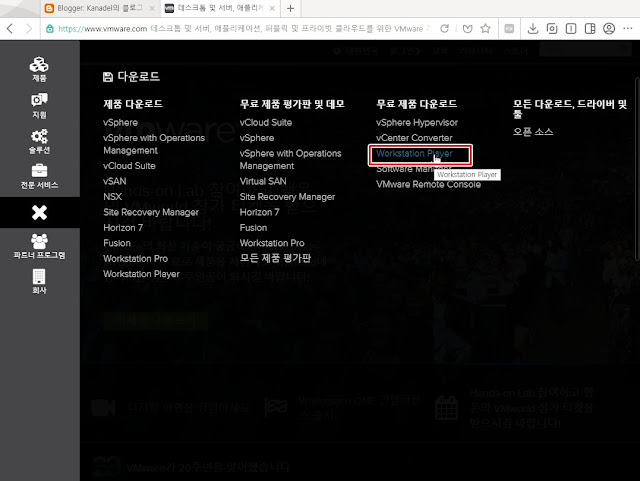Open the NSX download link
The width and height of the screenshot is (640, 481).
(112, 197)
